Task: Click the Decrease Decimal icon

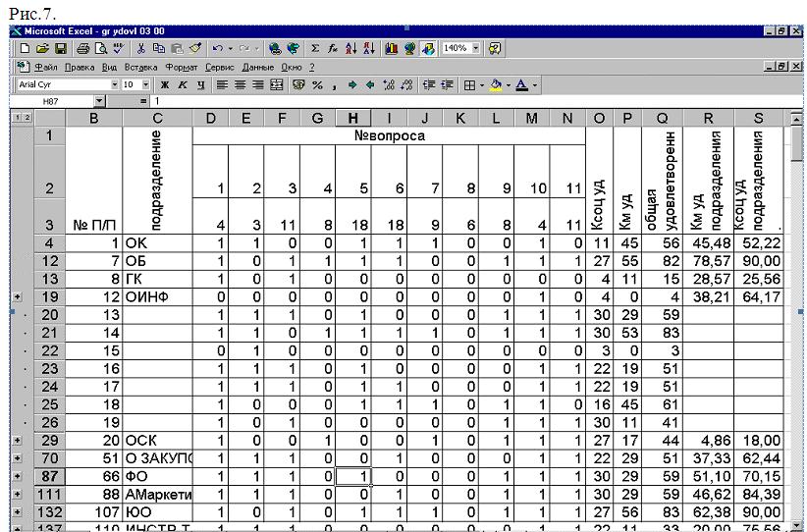Action: click(406, 84)
